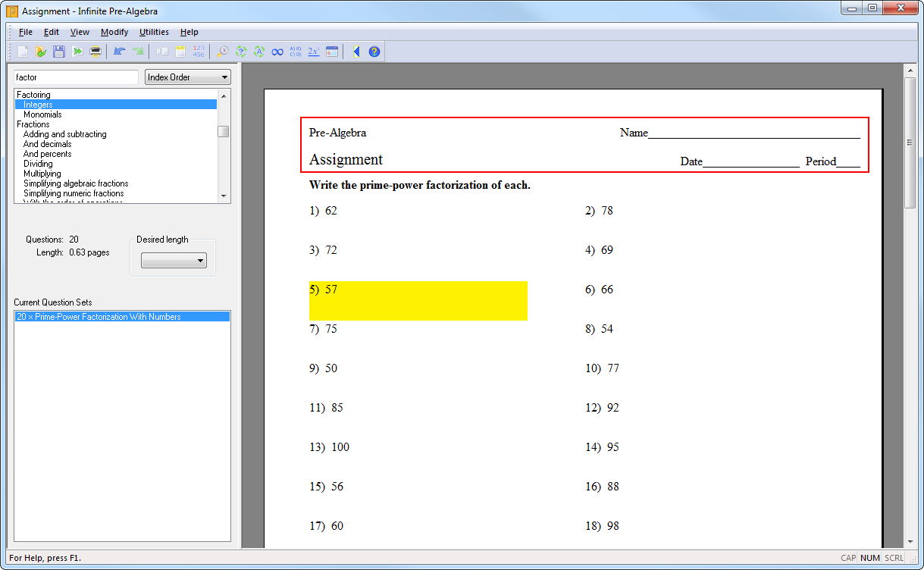Click topic list scrollbar up arrow
Image resolution: width=924 pixels, height=570 pixels.
[x=224, y=96]
